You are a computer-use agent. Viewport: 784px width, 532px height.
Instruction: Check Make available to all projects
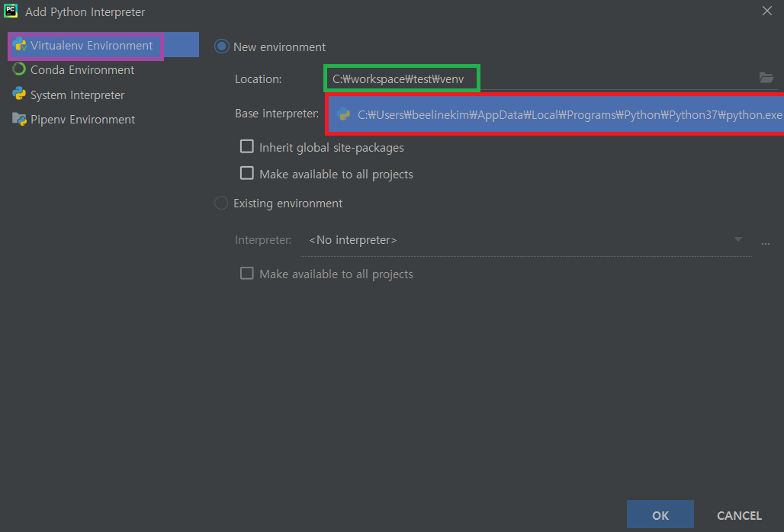point(246,173)
